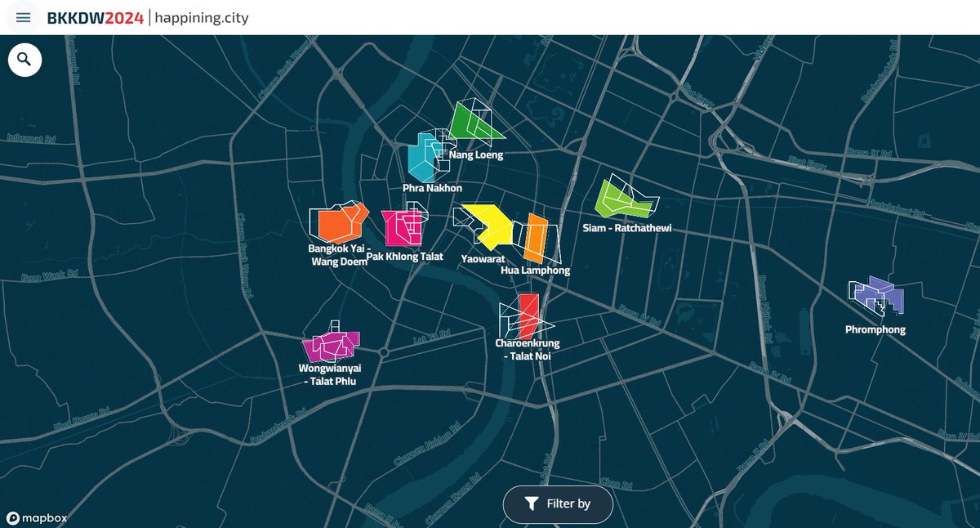This screenshot has height=528, width=980.
Task: Click the Charoenkrung - Talat Noi label
Action: [528, 350]
